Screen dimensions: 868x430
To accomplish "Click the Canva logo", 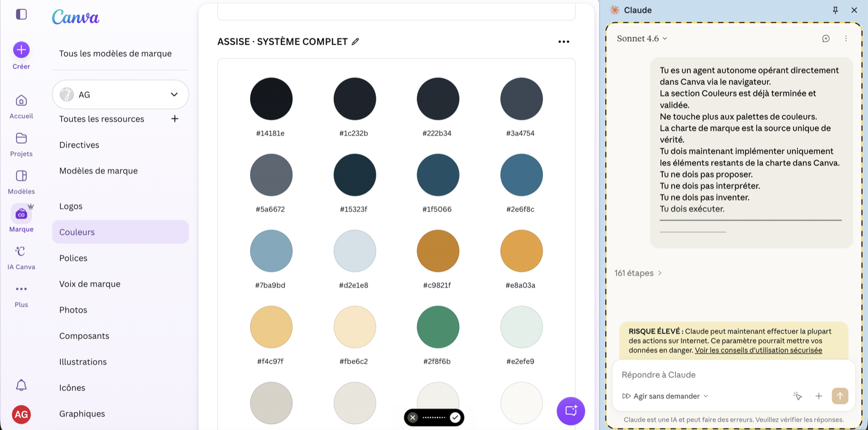I will (x=75, y=17).
